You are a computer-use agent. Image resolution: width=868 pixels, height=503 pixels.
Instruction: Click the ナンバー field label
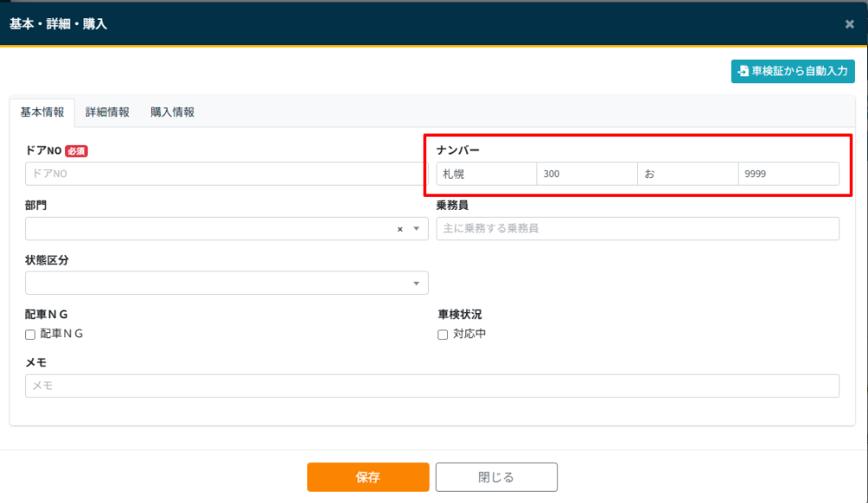click(457, 151)
